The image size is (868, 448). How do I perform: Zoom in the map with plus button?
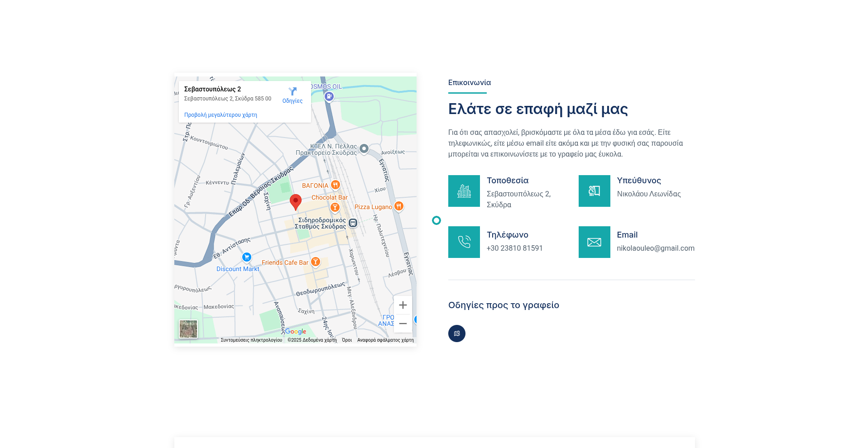(403, 305)
